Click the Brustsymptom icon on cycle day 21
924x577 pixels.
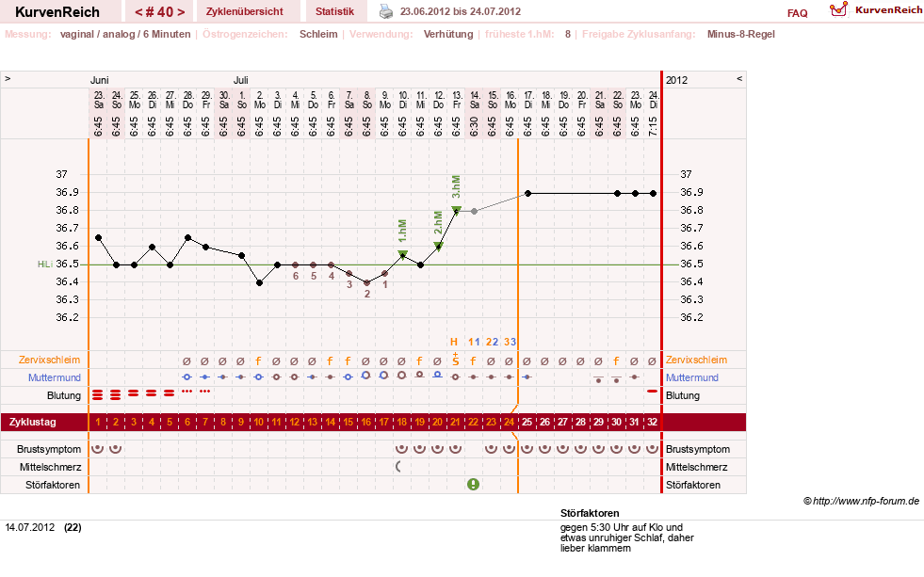tap(456, 449)
